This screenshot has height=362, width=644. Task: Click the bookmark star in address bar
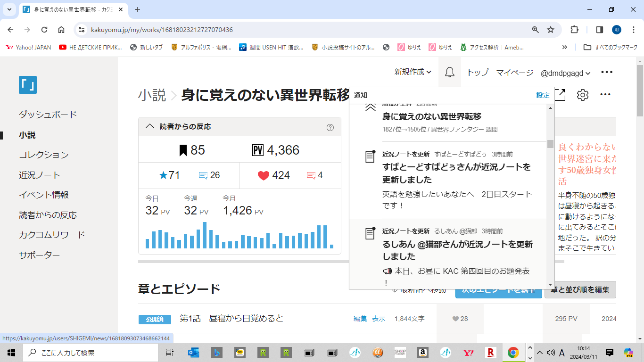[x=550, y=30]
